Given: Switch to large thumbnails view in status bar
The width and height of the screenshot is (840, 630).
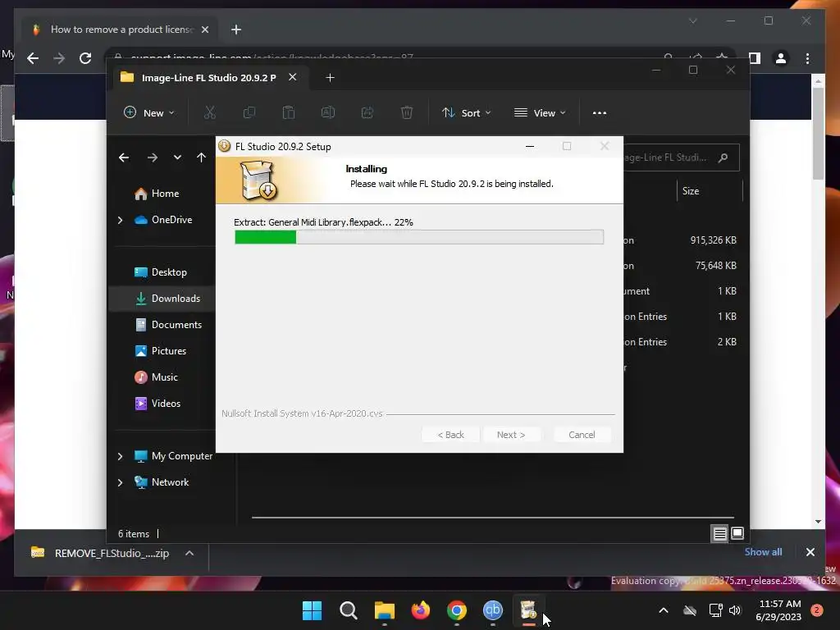Looking at the screenshot, I should pos(737,533).
